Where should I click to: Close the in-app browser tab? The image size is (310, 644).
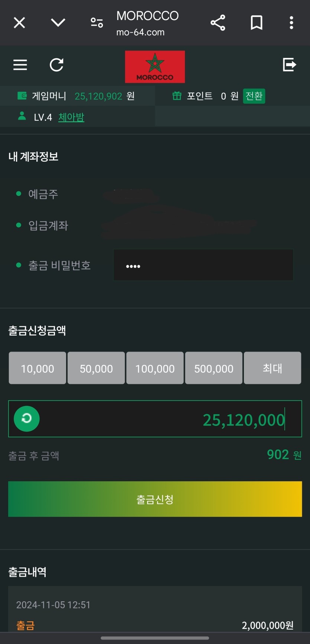(19, 23)
